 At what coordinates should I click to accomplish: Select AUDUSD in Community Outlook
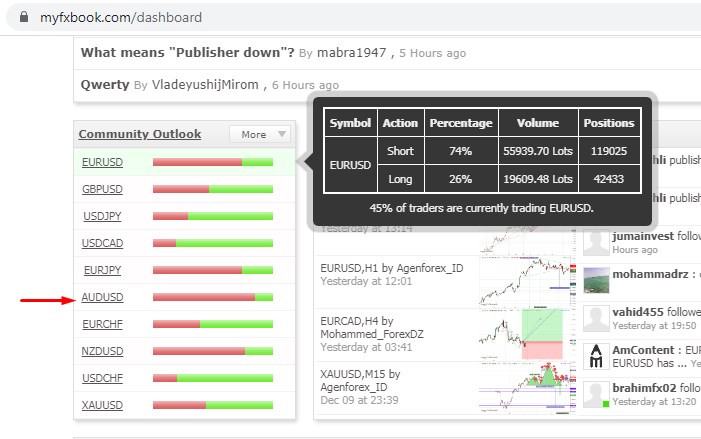pos(102,297)
